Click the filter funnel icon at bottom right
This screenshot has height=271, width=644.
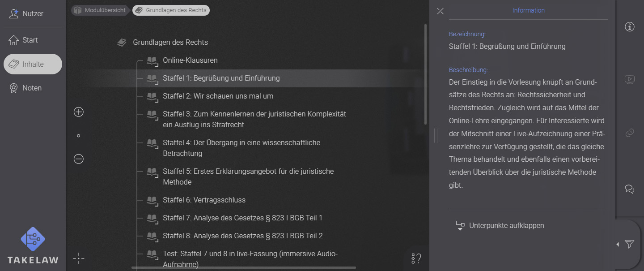629,245
